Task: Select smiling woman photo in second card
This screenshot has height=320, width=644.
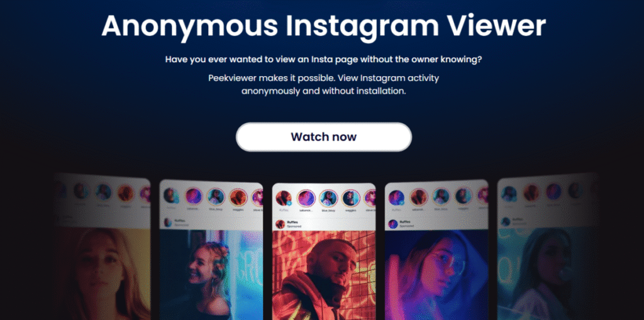Action: click(x=211, y=274)
